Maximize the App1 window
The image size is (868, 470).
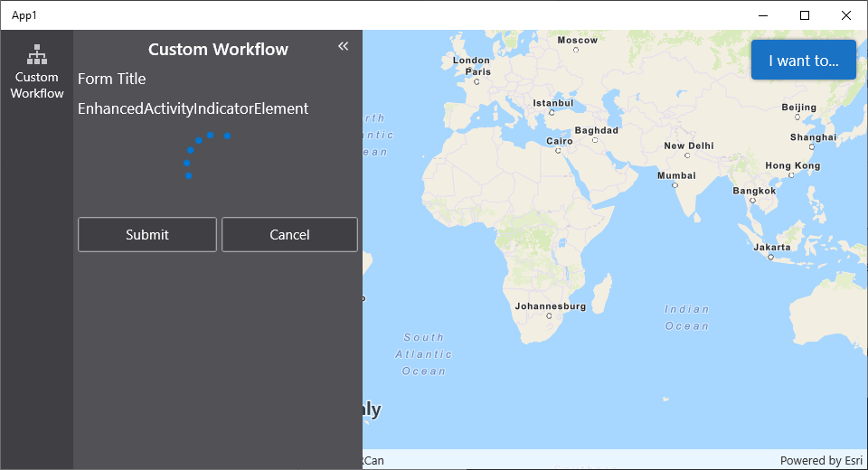point(805,15)
